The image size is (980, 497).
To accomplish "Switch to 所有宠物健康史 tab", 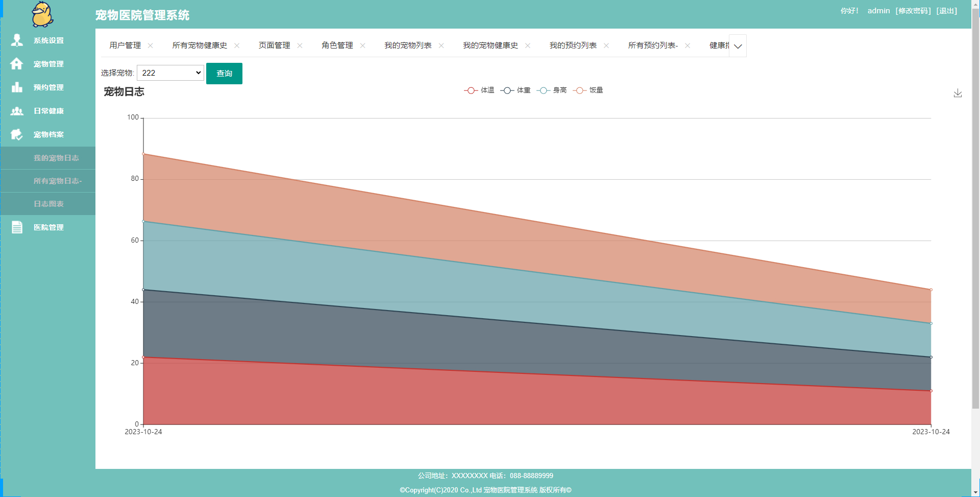I will [200, 45].
